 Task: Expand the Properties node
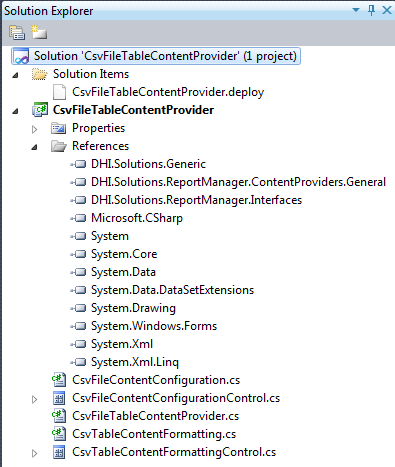tap(35, 129)
